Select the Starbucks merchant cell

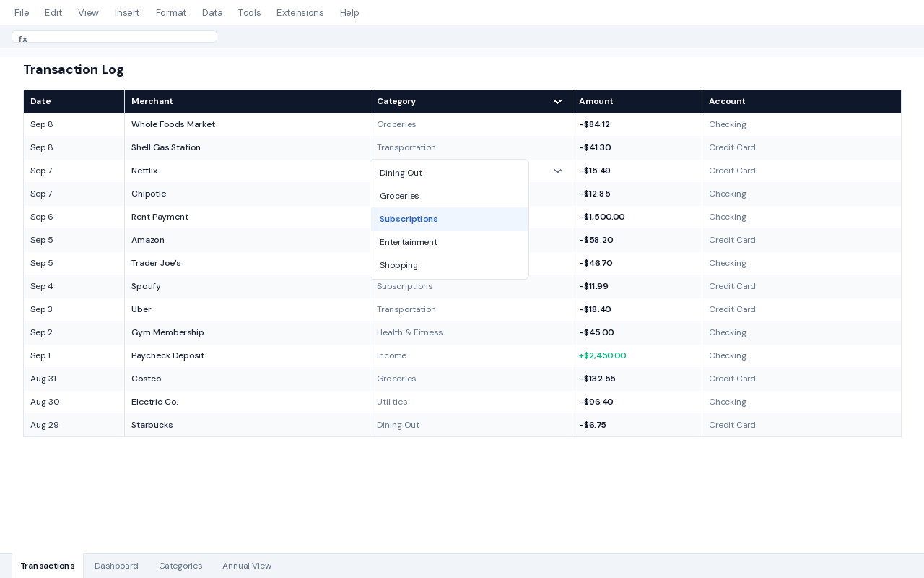point(247,426)
